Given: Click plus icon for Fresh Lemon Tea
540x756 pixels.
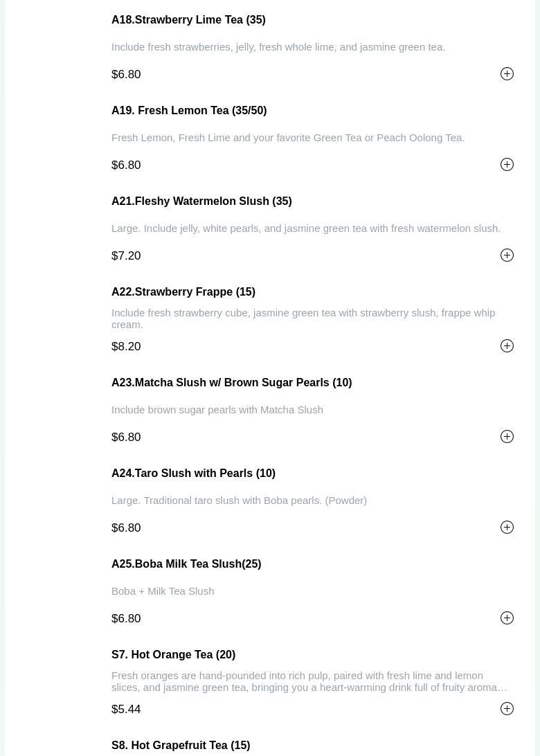Looking at the screenshot, I should 507,165.
